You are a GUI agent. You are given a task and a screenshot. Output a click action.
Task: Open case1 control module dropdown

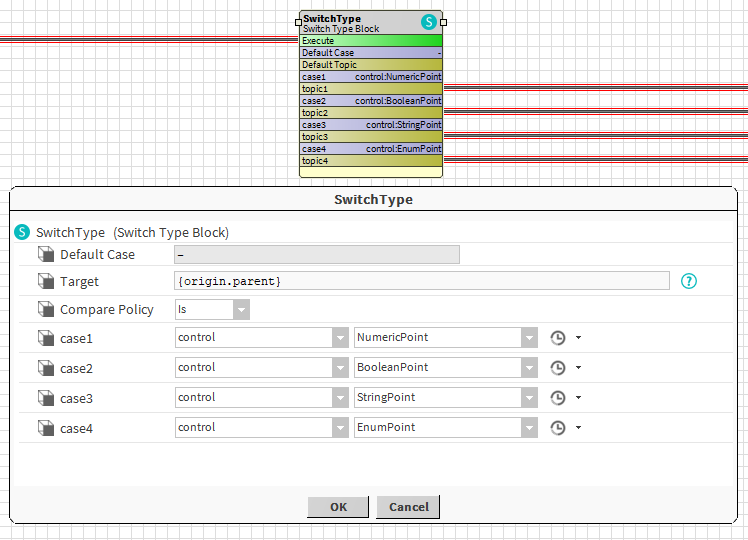pyautogui.click(x=340, y=338)
